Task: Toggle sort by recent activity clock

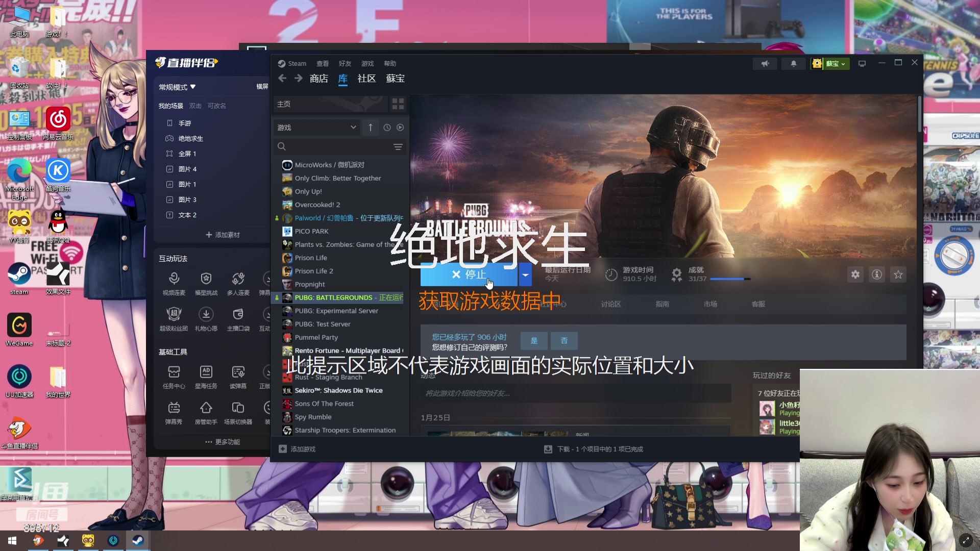Action: 387,128
